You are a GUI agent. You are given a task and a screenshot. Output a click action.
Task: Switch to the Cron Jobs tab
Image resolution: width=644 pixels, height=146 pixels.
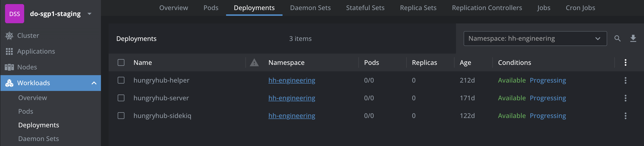click(580, 8)
